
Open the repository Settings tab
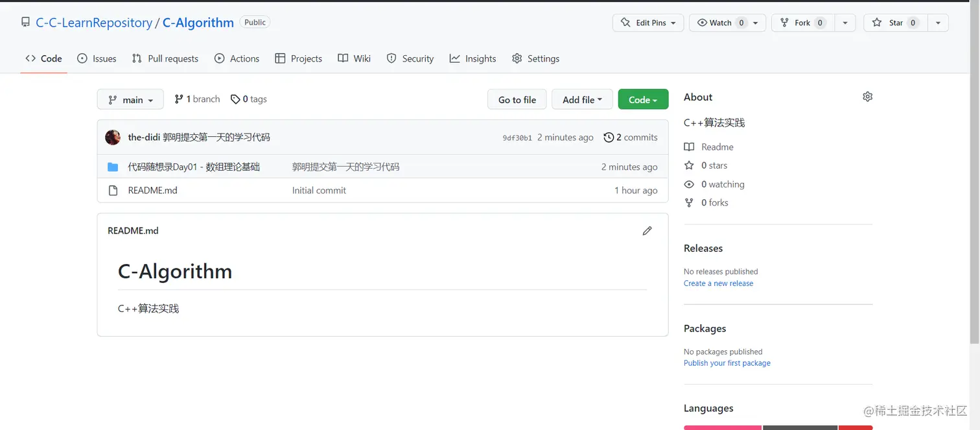pyautogui.click(x=535, y=58)
